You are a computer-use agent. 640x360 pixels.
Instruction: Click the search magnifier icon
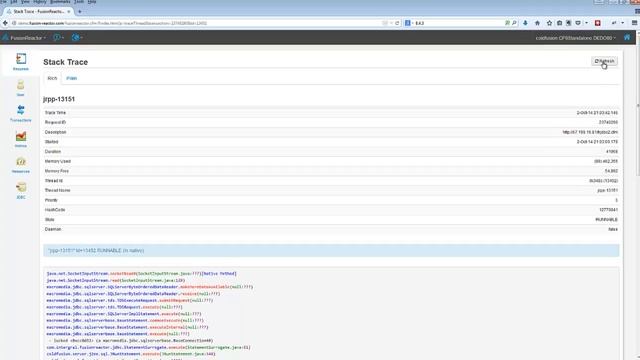click(514, 23)
